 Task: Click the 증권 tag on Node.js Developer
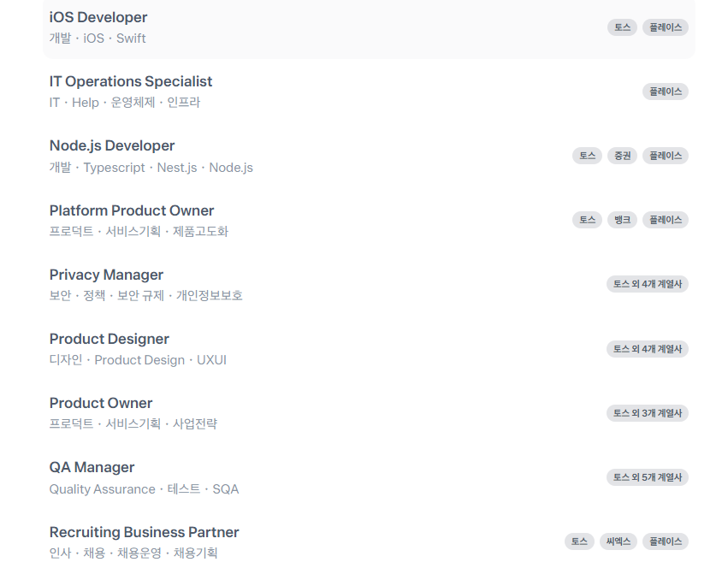(x=622, y=156)
